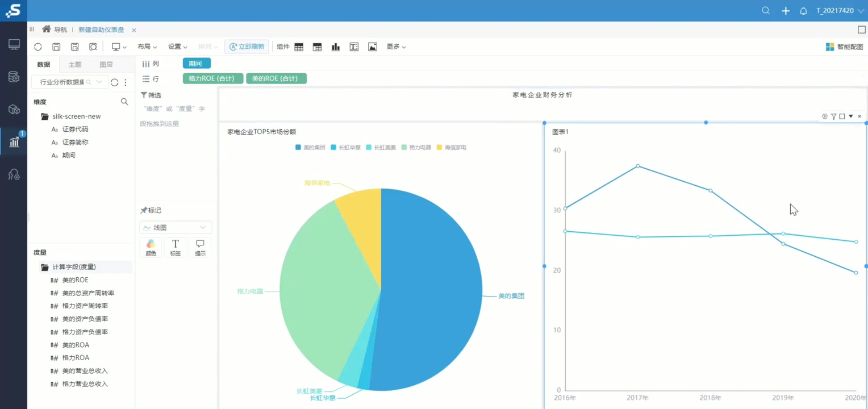Select the 格力ROA measure
Screen dimensions: 868x409
coord(76,358)
